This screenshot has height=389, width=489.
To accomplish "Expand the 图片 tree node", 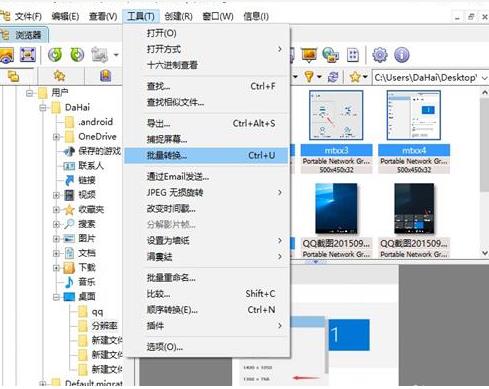I will coord(56,239).
